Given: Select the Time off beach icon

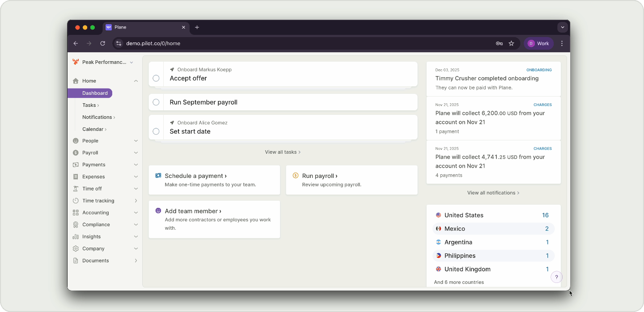Looking at the screenshot, I should pos(76,189).
